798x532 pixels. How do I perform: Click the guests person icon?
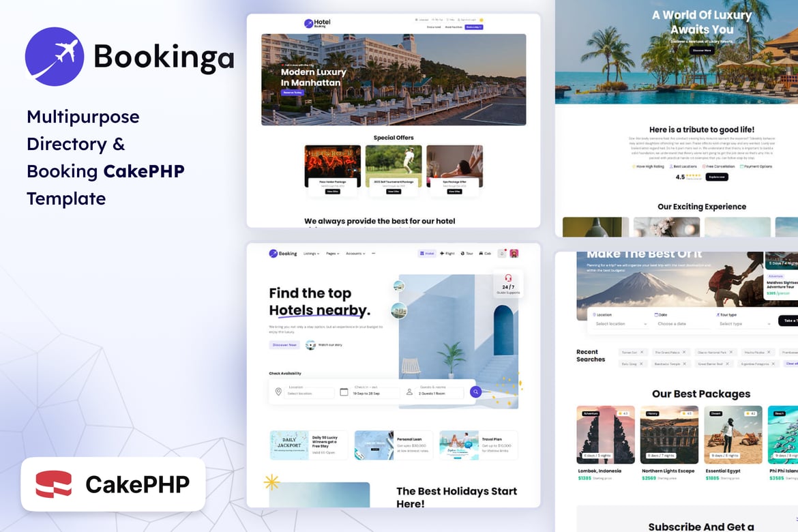(409, 391)
